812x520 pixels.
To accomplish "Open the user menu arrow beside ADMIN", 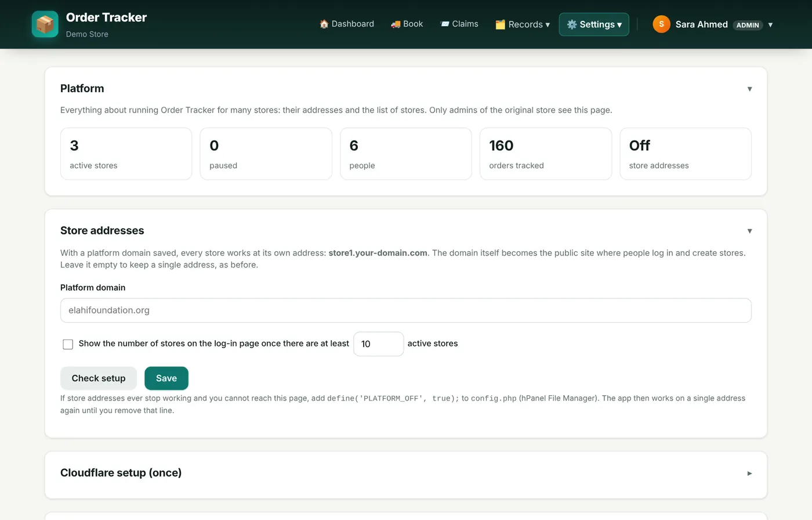I will (770, 24).
